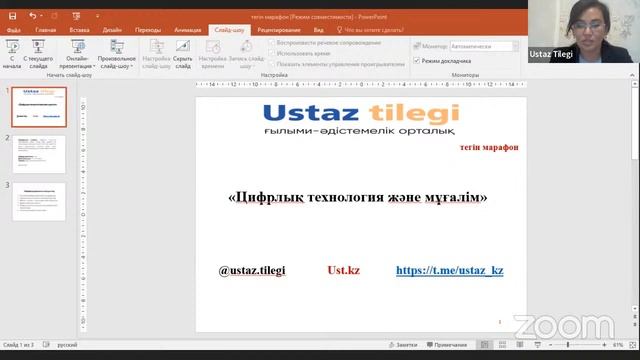This screenshot has width=640, height=360.
Task: Switch to the Вид tab
Action: pos(318,30)
